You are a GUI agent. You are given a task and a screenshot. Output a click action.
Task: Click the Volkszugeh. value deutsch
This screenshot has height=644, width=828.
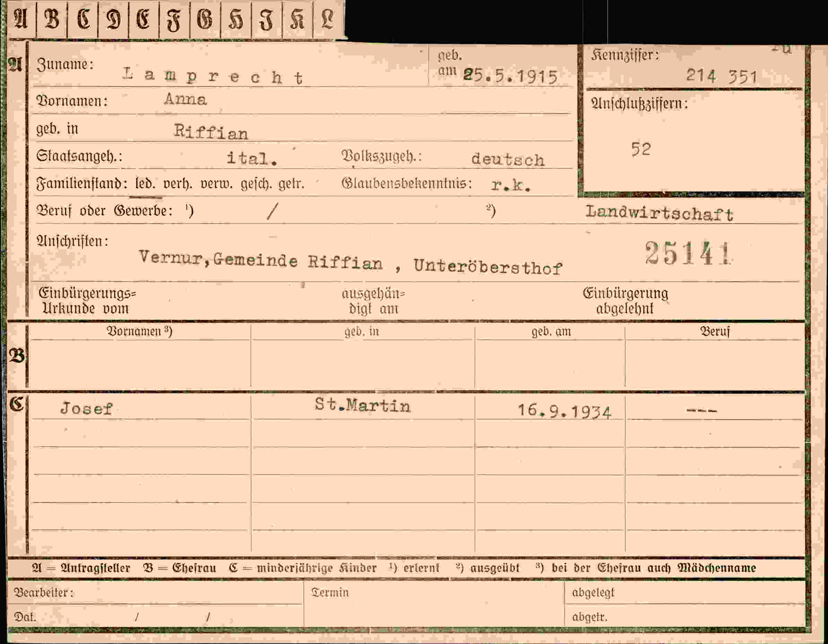pyautogui.click(x=508, y=160)
